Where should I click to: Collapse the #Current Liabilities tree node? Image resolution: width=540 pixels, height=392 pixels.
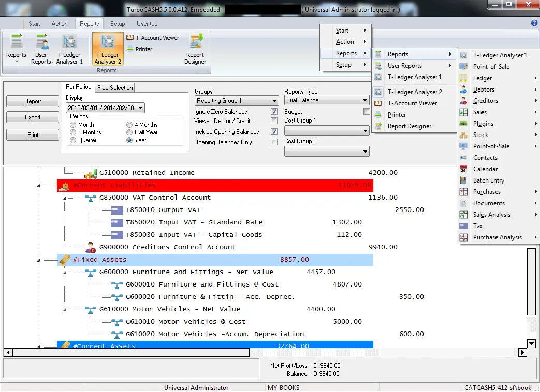[x=38, y=186]
